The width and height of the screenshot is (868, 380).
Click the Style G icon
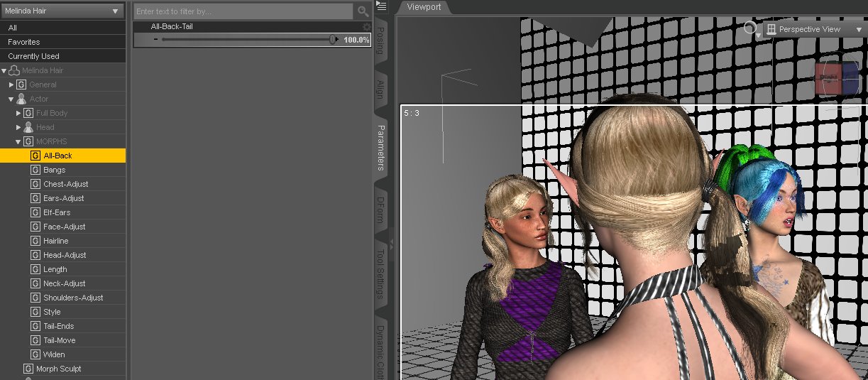pos(35,312)
